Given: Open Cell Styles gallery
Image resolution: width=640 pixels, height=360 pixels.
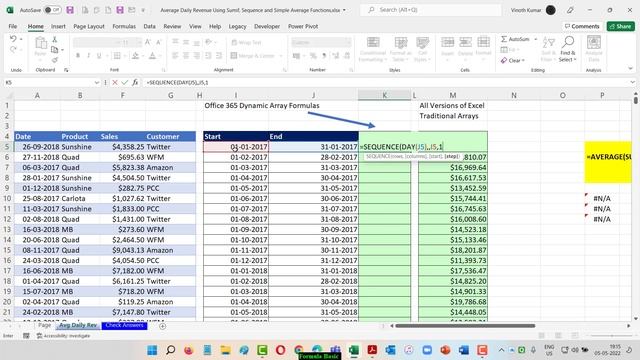Looking at the screenshot, I should point(422,49).
